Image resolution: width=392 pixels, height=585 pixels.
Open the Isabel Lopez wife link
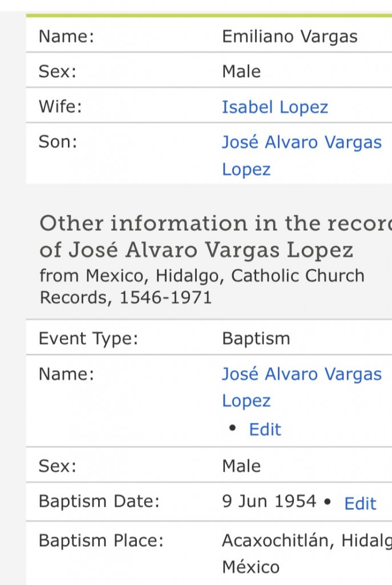coord(275,107)
